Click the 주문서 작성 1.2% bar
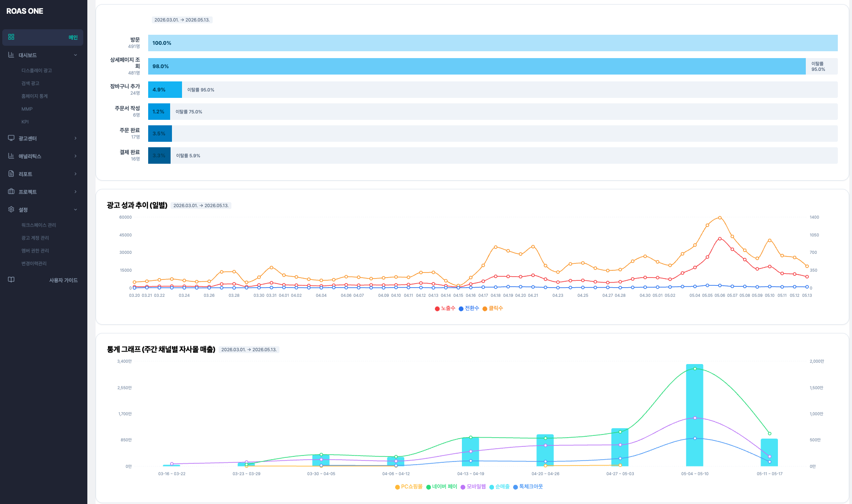 [x=159, y=112]
